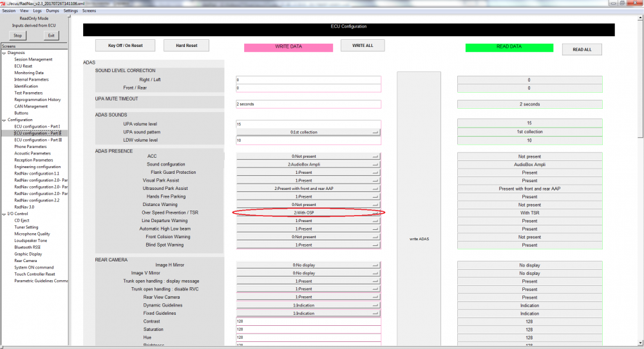Screen dimensions: 644x349
Task: Click UPA MUTE TIMEOUT input field
Action: tap(308, 104)
